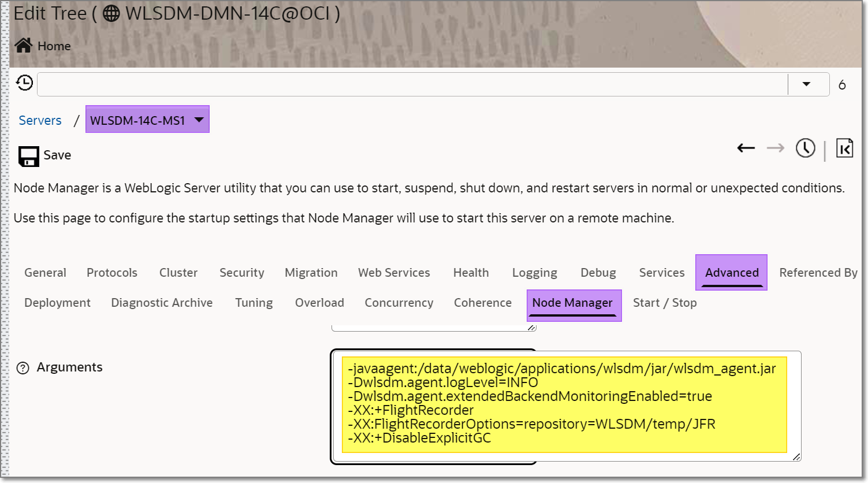868x483 pixels.
Task: Click the Arguments help question icon
Action: [23, 368]
